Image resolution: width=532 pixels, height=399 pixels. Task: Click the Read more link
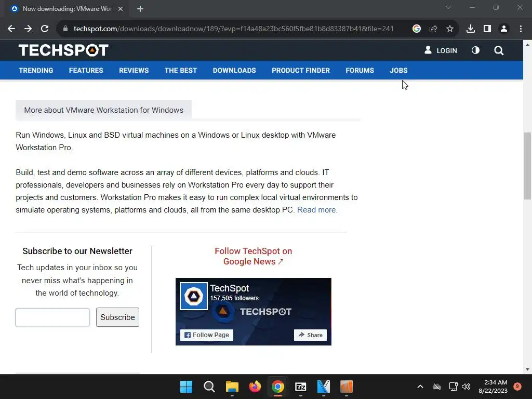coord(316,210)
